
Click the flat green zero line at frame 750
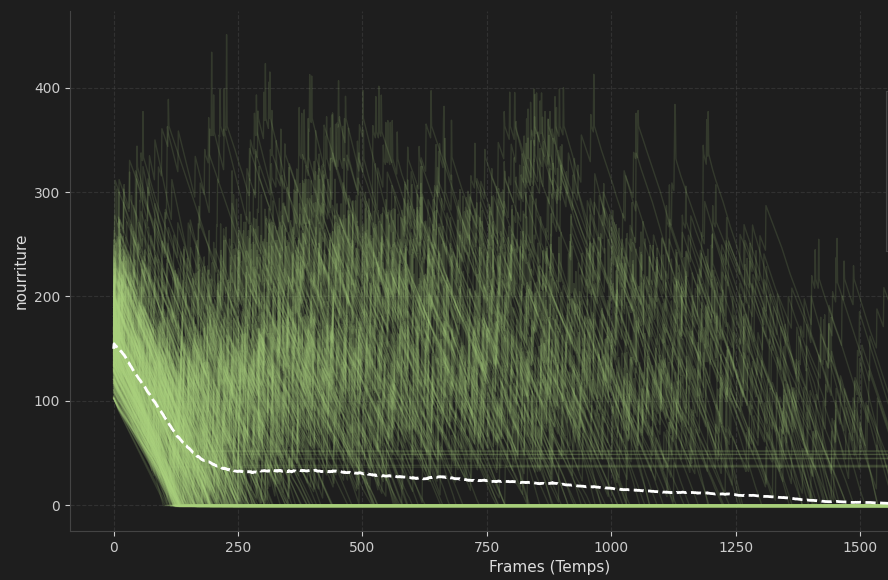pos(487,506)
